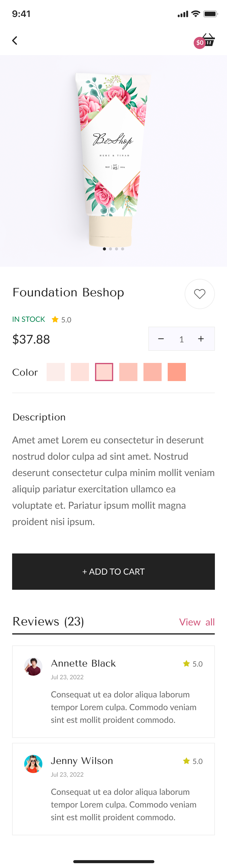Select the second carousel dot
This screenshot has height=868, width=227.
(111, 249)
